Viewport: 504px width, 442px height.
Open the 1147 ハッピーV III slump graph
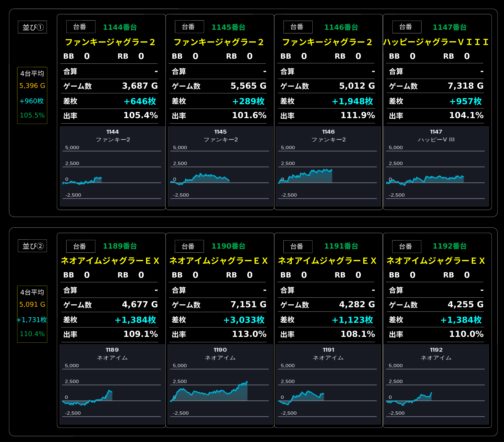click(x=436, y=166)
